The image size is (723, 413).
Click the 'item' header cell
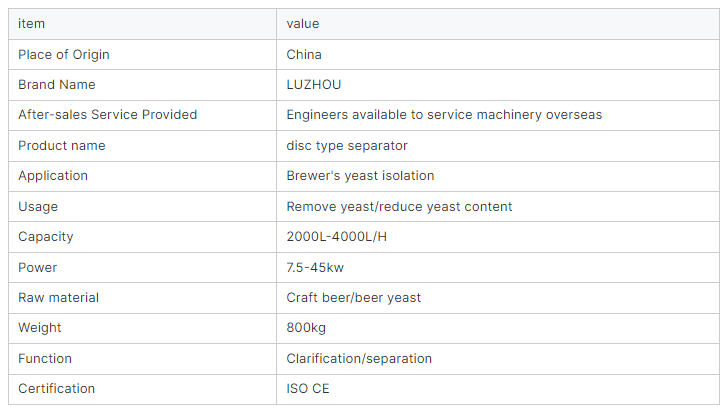coord(32,24)
